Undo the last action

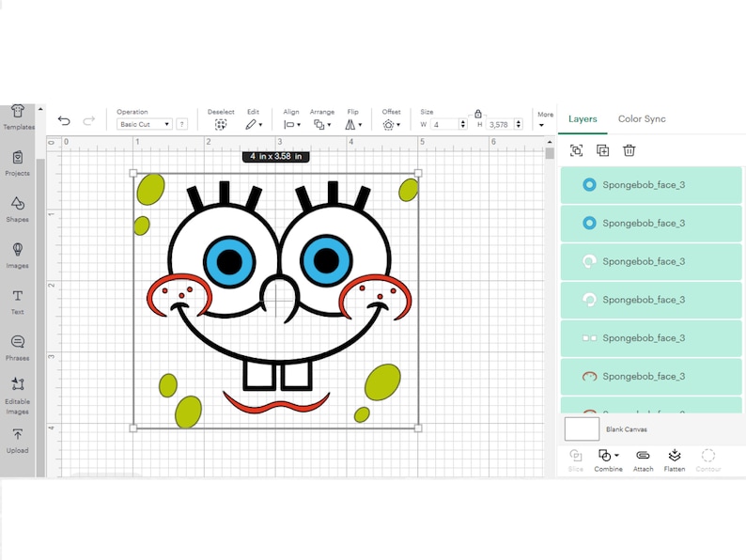coord(64,121)
